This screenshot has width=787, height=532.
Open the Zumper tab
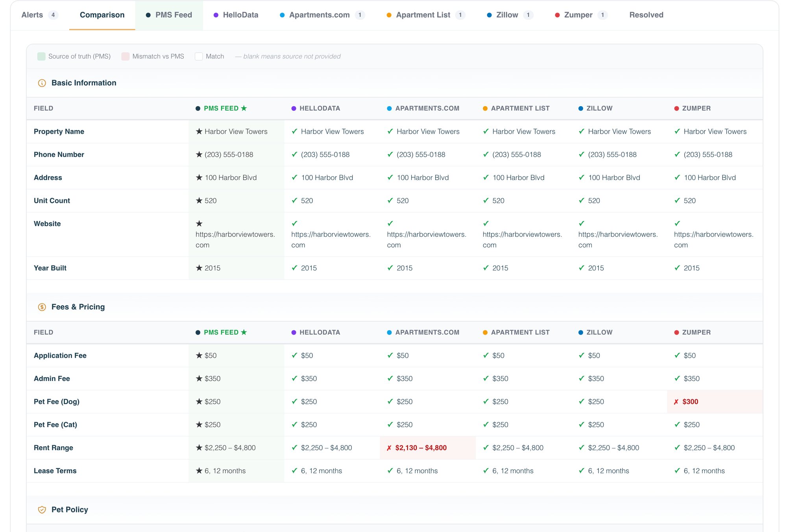click(x=581, y=15)
